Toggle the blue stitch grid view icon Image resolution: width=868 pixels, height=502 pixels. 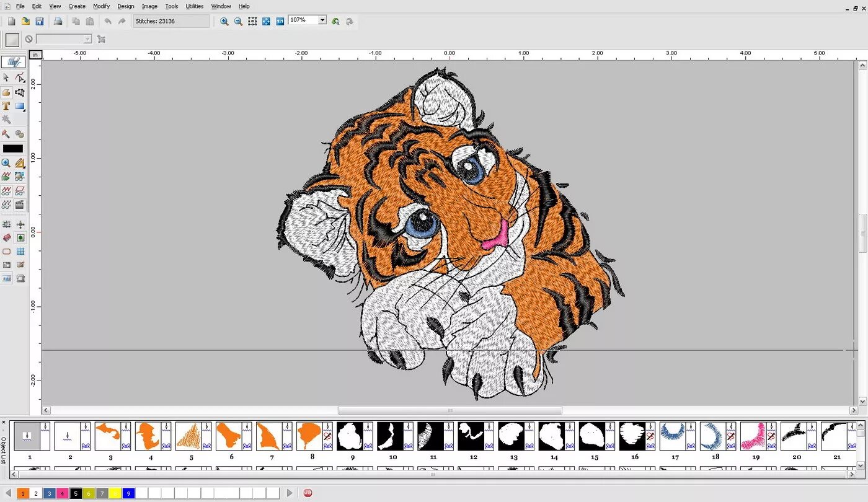pos(20,252)
